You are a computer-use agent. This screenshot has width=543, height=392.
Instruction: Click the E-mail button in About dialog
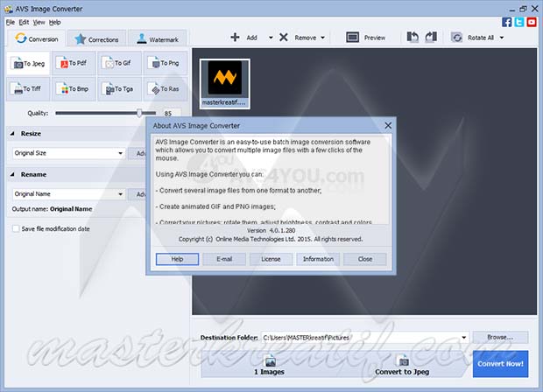click(224, 259)
